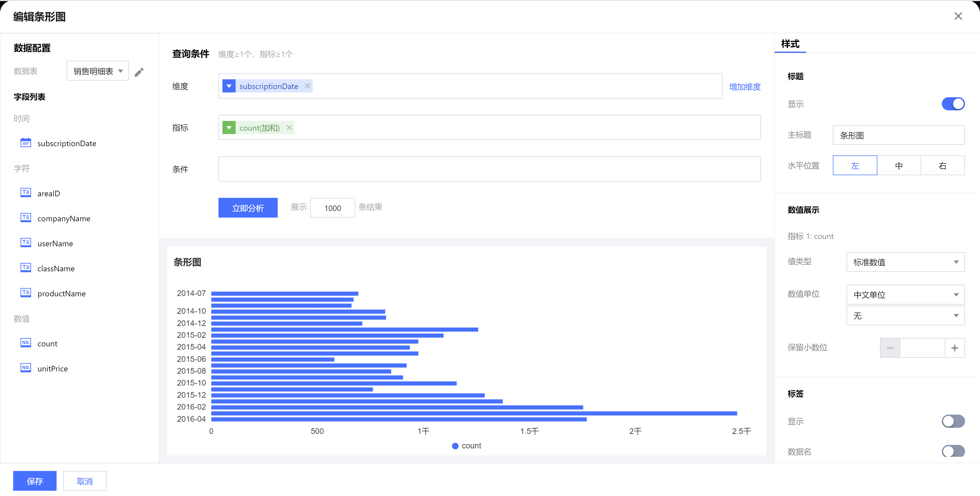Set horizontal position to 中
The image size is (980, 496).
(899, 166)
